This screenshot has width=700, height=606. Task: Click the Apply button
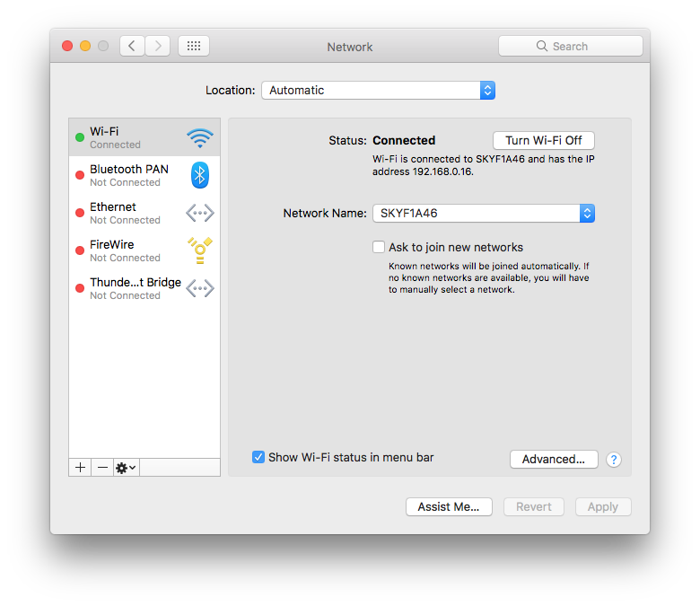coord(603,507)
